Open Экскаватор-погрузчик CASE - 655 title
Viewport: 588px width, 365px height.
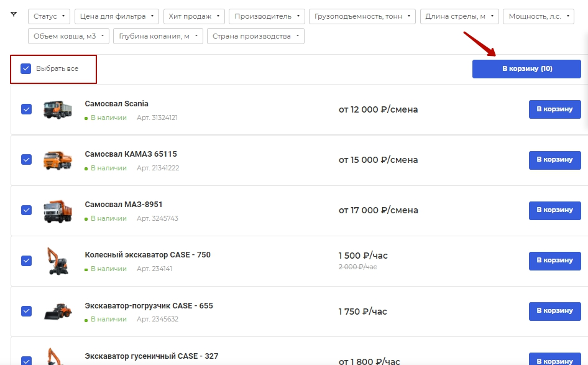tap(149, 306)
